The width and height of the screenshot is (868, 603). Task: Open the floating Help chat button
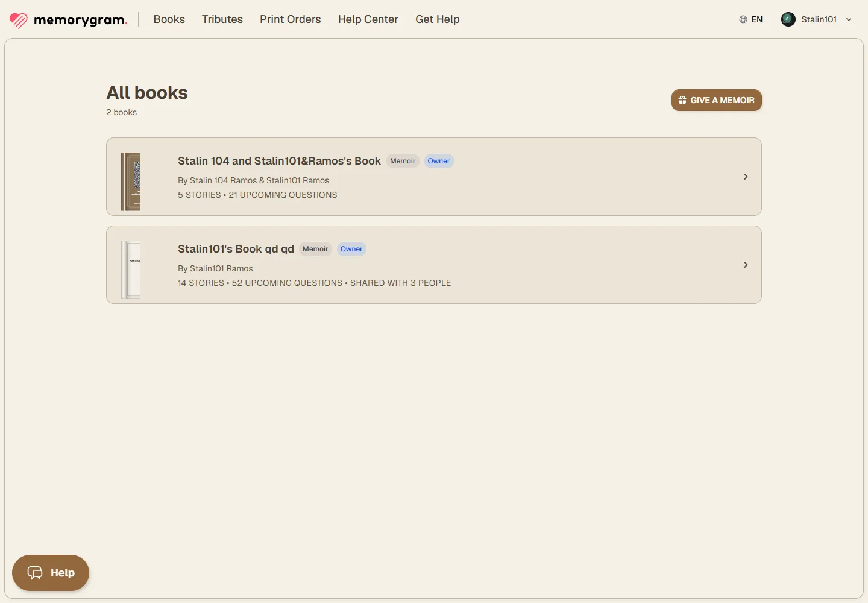click(51, 573)
